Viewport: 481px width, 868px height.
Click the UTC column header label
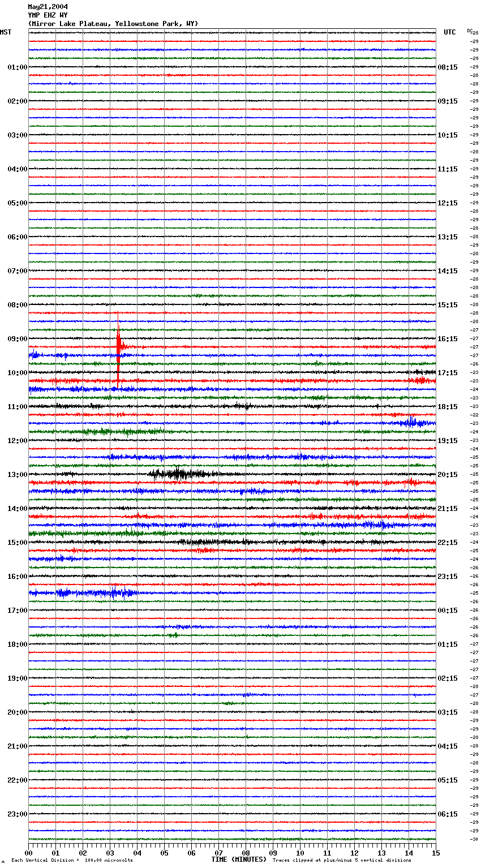click(450, 32)
